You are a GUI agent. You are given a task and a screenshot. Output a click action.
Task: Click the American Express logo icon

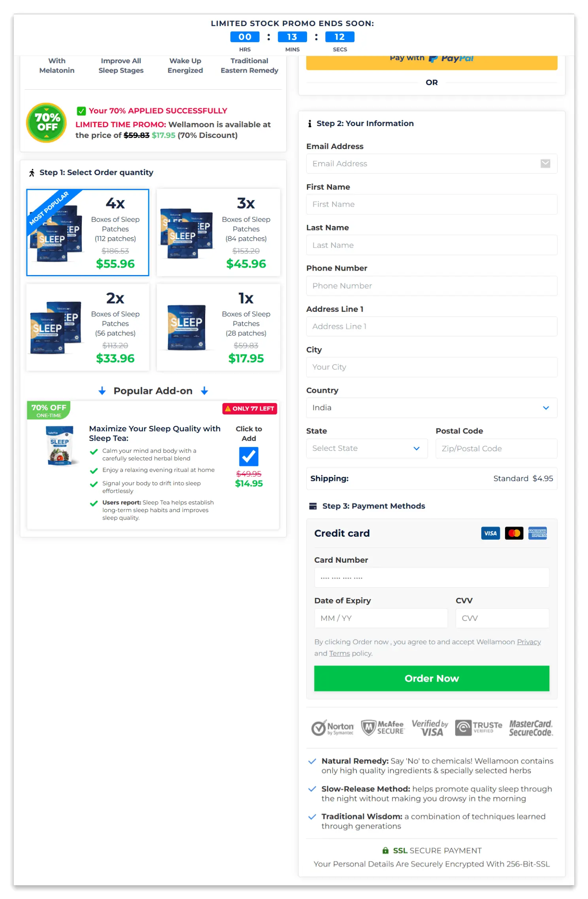pos(537,533)
